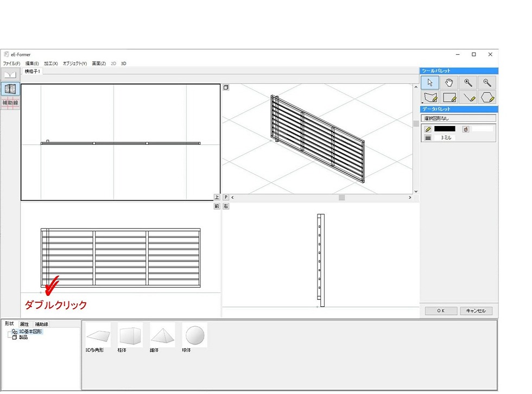Select the rectangle draw tool
Image resolution: width=532 pixels, height=394 pixels.
click(449, 97)
